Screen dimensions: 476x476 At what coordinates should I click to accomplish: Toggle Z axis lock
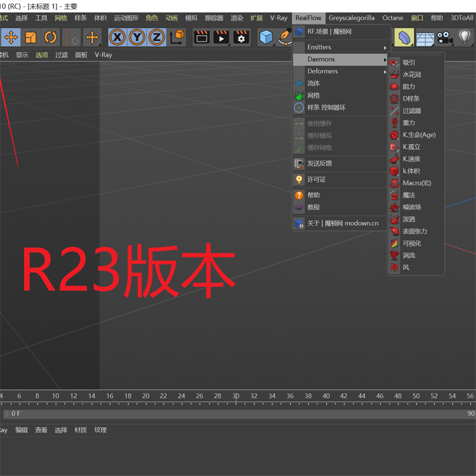tap(156, 37)
